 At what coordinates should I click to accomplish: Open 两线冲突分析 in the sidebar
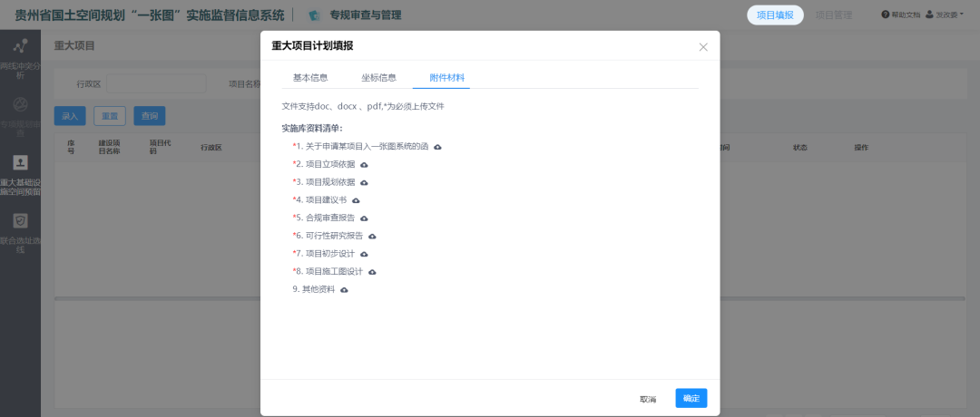pos(20,56)
